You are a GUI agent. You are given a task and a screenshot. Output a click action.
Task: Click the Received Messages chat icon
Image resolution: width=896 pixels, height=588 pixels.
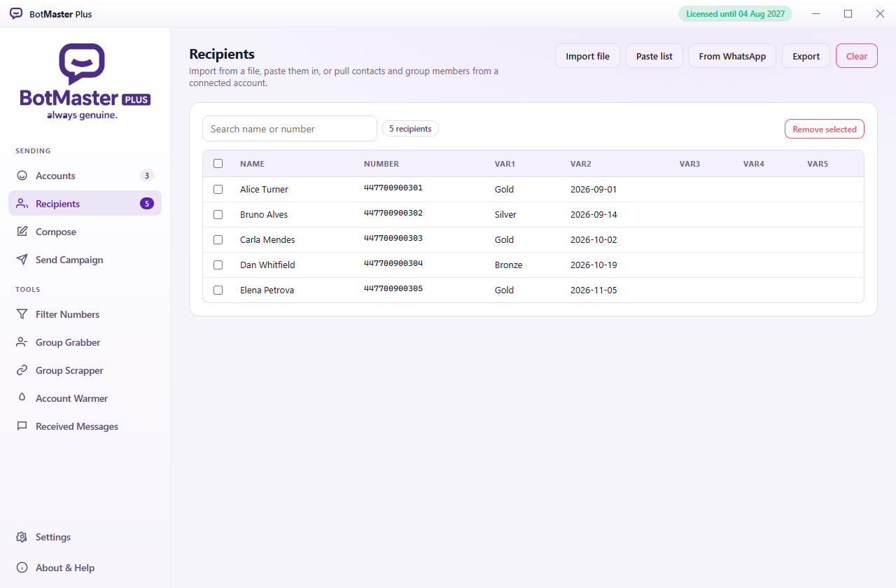pos(22,426)
